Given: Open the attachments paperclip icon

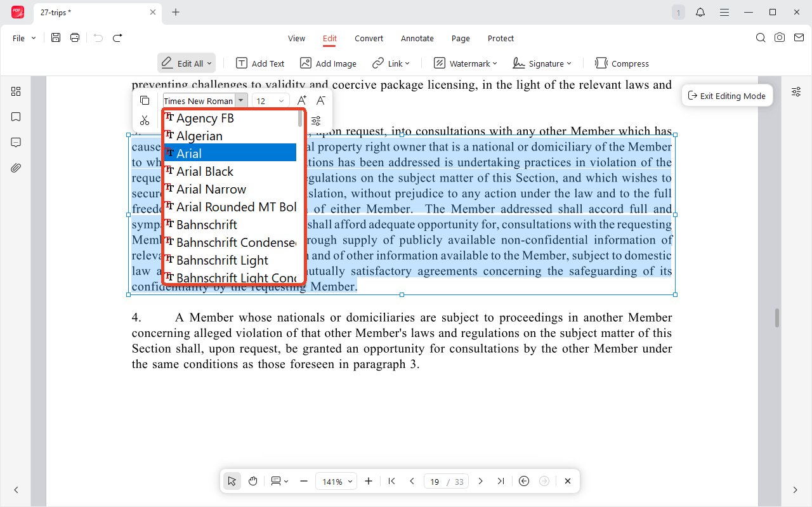Looking at the screenshot, I should coord(16,168).
